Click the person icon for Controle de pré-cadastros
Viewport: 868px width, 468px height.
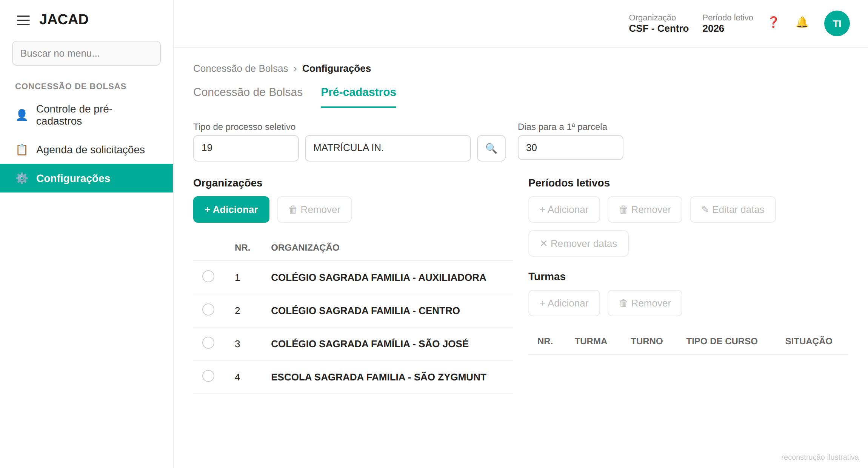tap(22, 115)
